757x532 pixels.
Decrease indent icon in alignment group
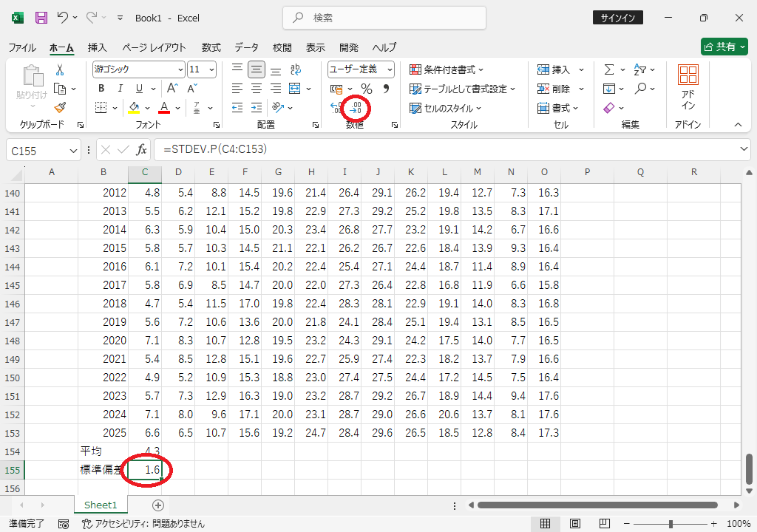pos(237,108)
